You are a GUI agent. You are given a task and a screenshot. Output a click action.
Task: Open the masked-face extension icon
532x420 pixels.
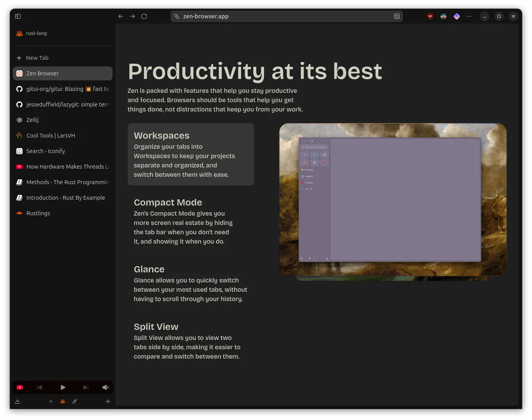(443, 16)
